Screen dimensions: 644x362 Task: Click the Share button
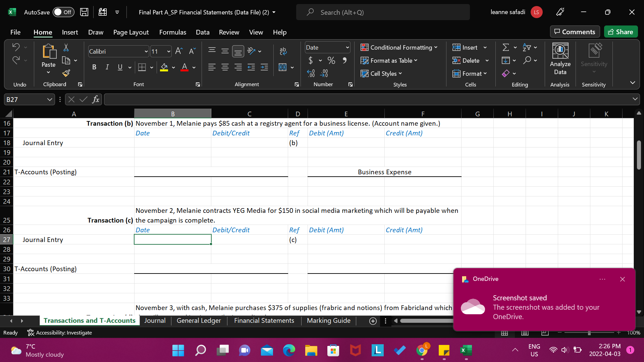click(621, 32)
